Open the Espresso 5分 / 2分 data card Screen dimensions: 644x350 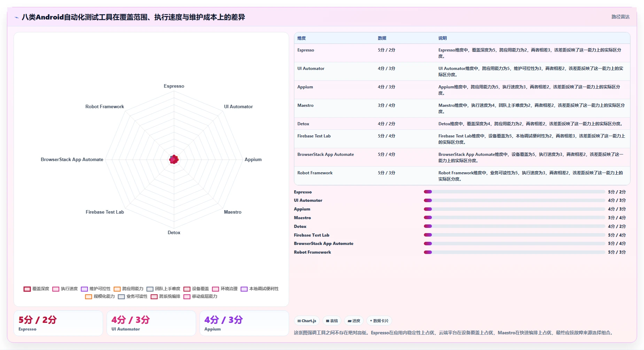(58, 323)
